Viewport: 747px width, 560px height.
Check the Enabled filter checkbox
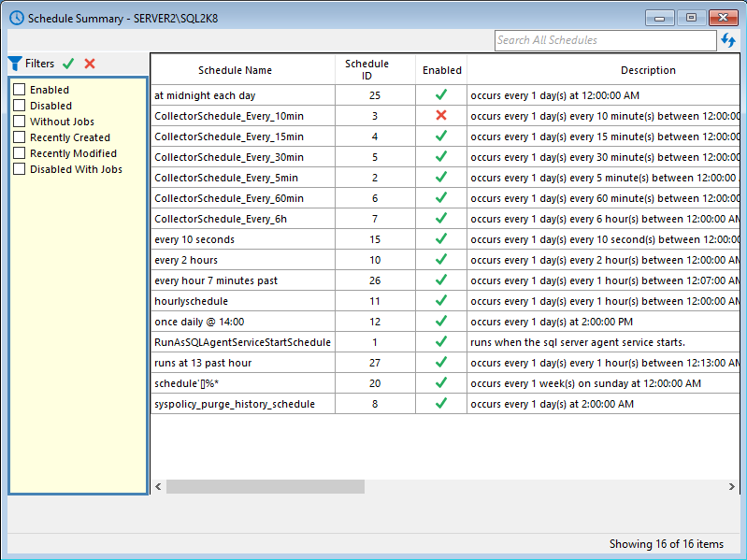[19, 89]
